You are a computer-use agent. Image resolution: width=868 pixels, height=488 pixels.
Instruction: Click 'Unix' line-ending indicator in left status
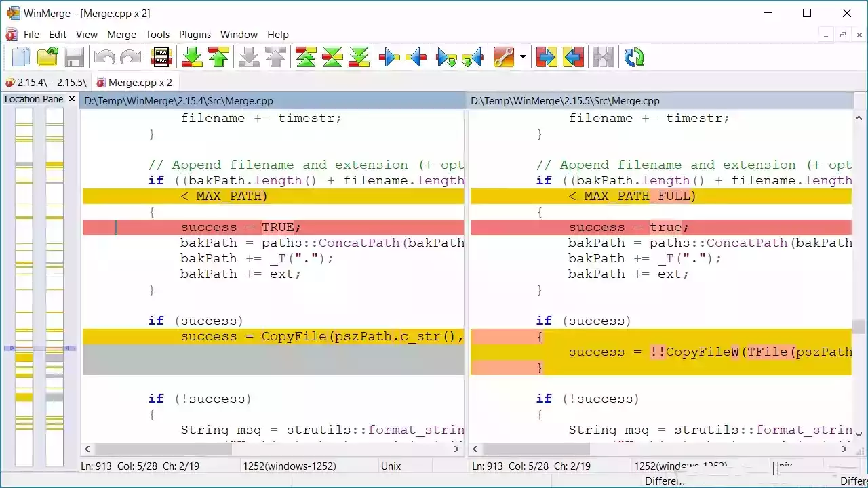pos(391,466)
